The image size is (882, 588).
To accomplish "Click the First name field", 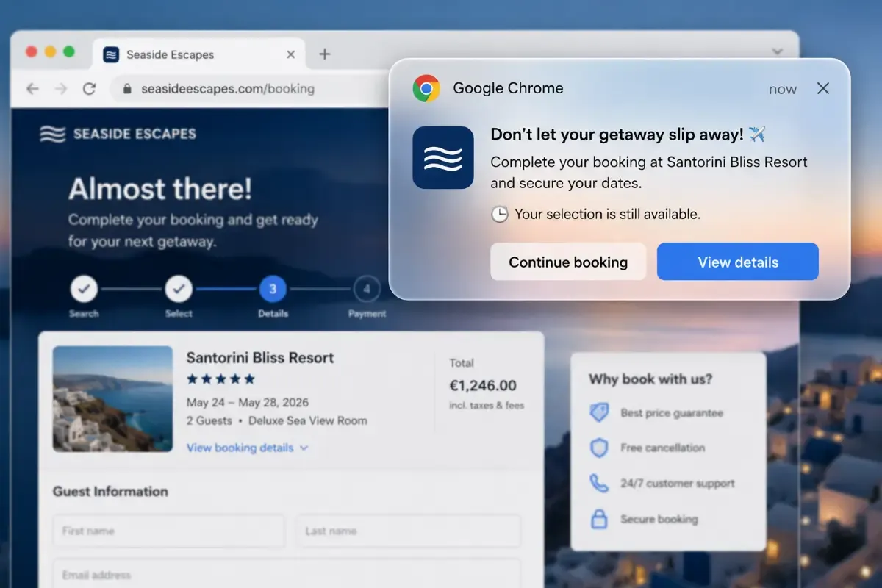I will pos(168,531).
